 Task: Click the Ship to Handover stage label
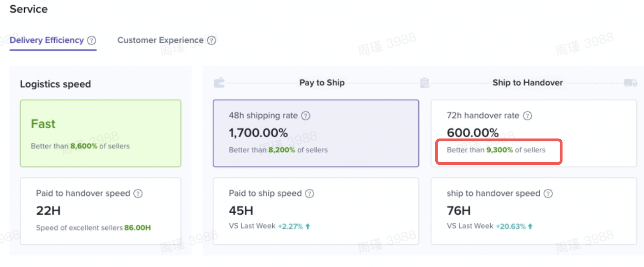pos(527,83)
